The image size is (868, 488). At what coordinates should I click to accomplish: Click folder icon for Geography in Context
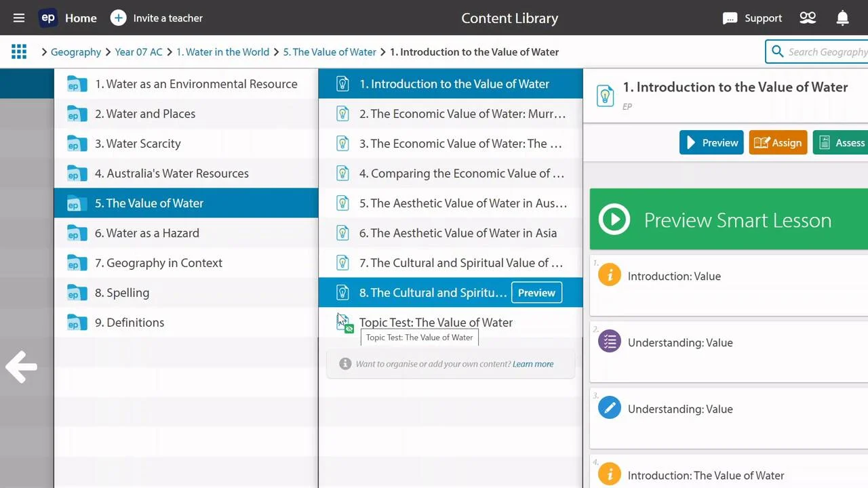click(x=77, y=263)
